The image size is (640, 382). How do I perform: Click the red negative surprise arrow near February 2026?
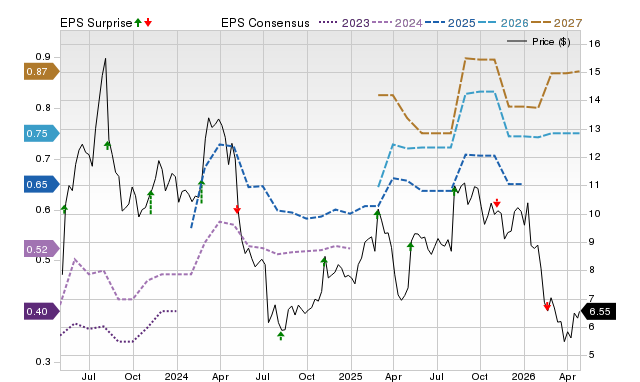click(547, 306)
